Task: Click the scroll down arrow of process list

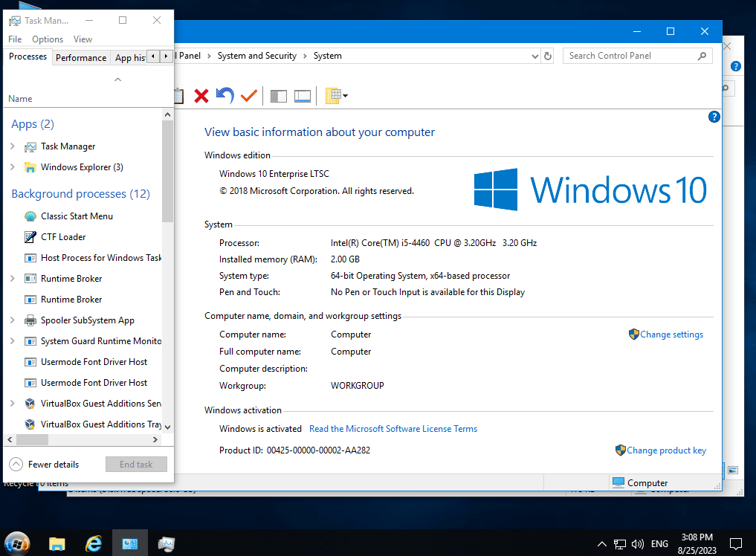Action: 167,427
